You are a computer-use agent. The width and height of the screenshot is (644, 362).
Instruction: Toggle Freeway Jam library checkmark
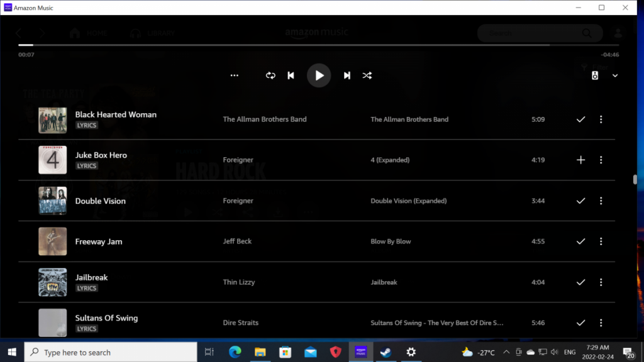pyautogui.click(x=580, y=241)
